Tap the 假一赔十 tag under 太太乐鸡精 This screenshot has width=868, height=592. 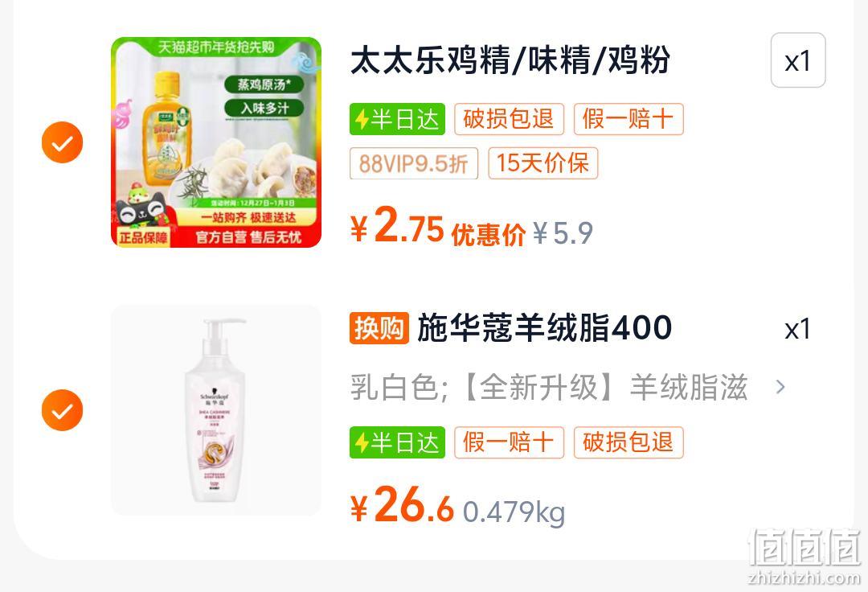pyautogui.click(x=628, y=119)
